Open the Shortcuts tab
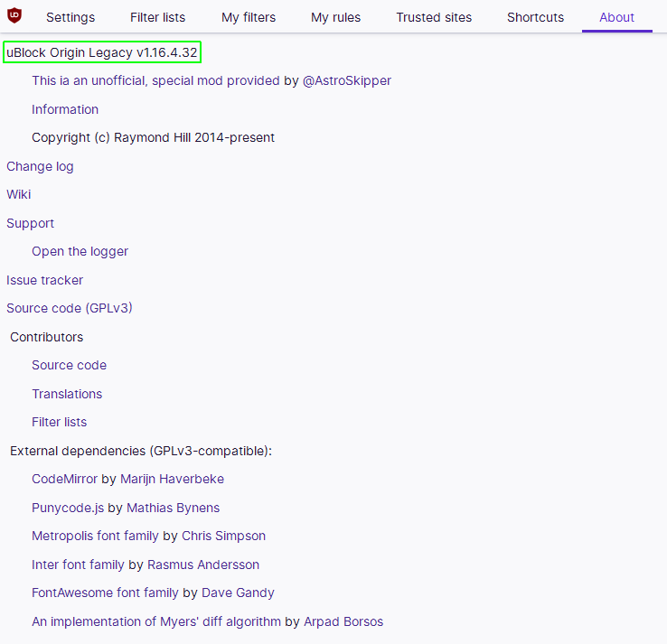The image size is (667, 644). click(x=535, y=17)
